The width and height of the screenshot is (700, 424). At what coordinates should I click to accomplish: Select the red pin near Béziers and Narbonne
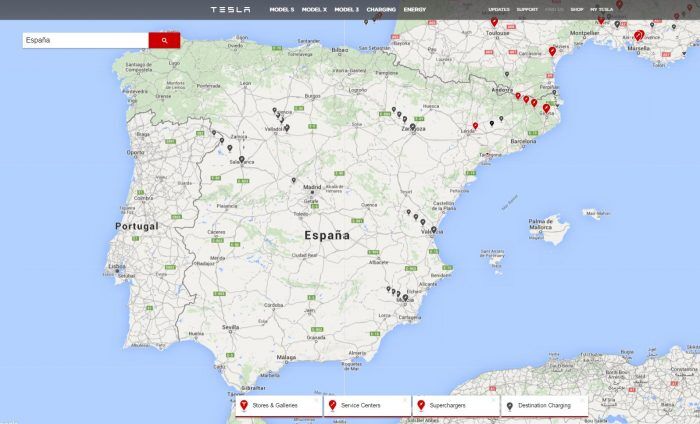click(x=552, y=51)
